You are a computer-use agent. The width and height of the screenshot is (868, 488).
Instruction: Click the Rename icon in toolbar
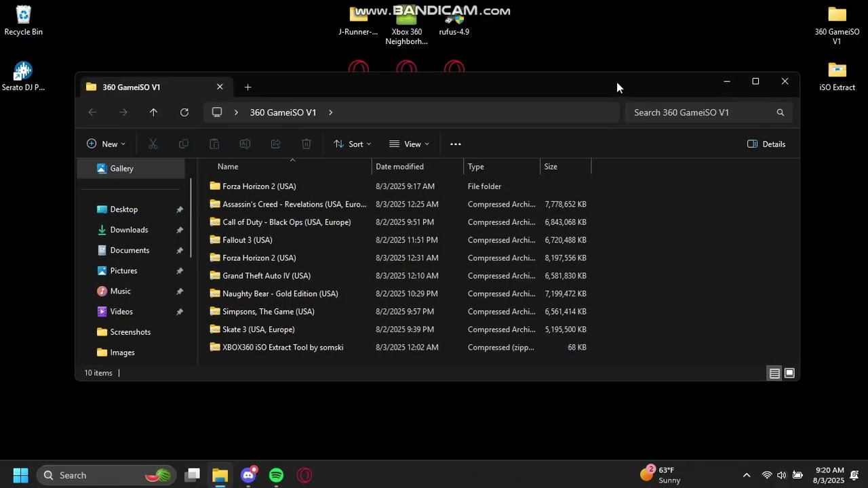[245, 144]
